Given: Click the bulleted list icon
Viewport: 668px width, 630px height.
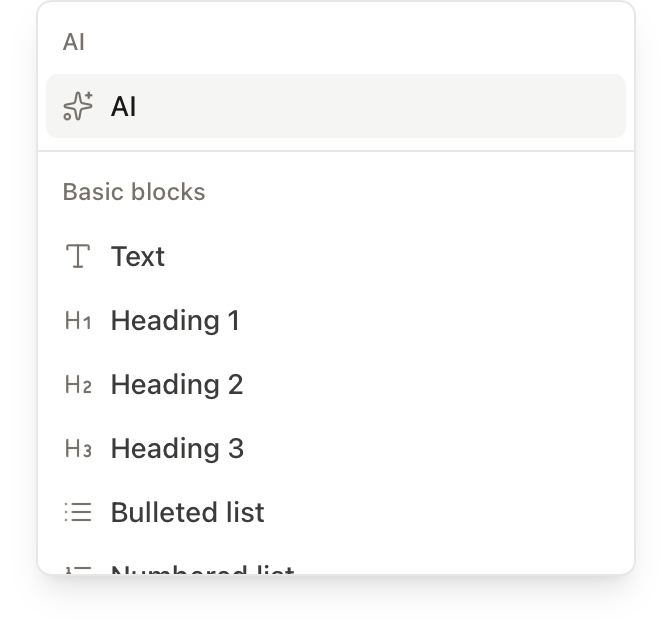Looking at the screenshot, I should pos(78,513).
